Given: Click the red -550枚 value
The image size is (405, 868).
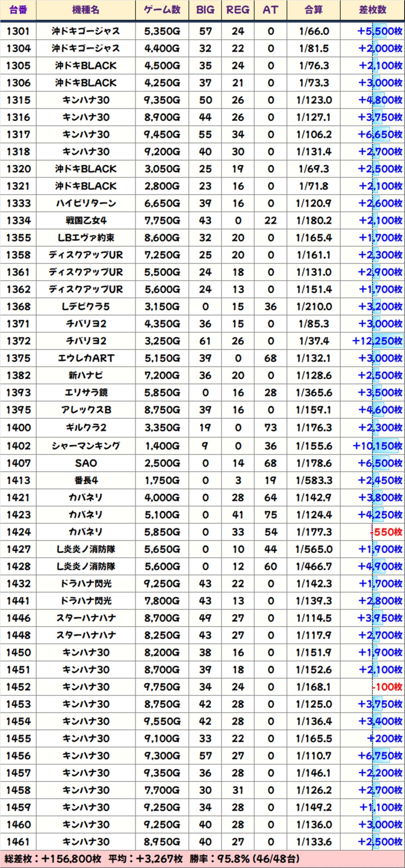Looking at the screenshot, I should [x=386, y=532].
